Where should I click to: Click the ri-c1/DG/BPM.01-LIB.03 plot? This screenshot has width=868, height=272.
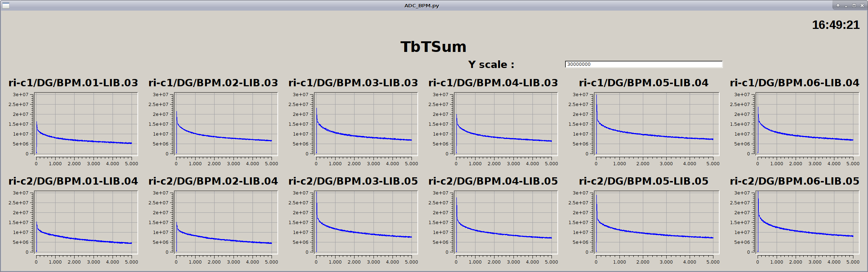pos(86,124)
